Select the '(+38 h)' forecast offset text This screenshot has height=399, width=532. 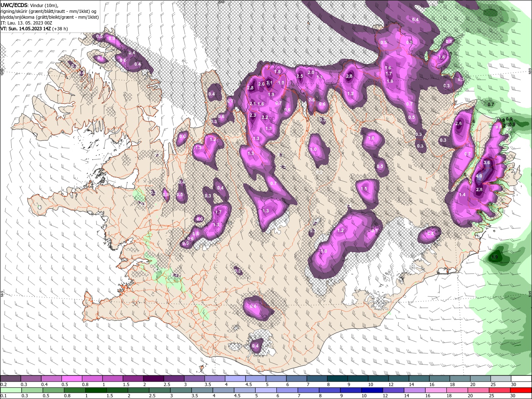coord(60,29)
